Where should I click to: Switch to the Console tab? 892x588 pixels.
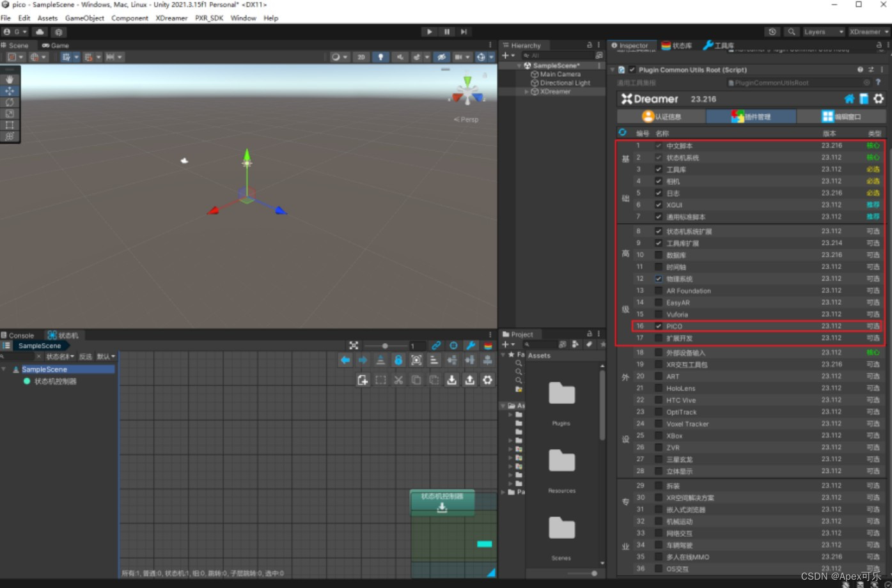[17, 335]
